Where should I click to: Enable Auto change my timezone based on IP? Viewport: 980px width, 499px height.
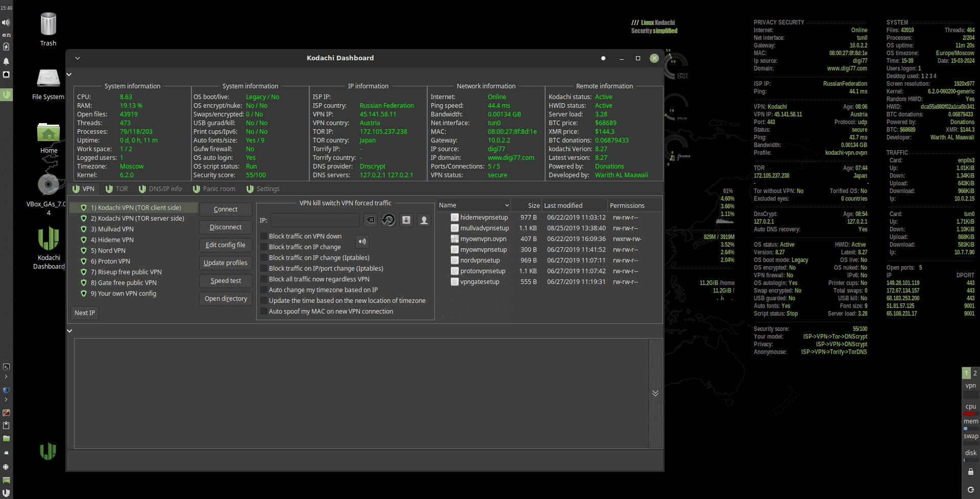(264, 290)
